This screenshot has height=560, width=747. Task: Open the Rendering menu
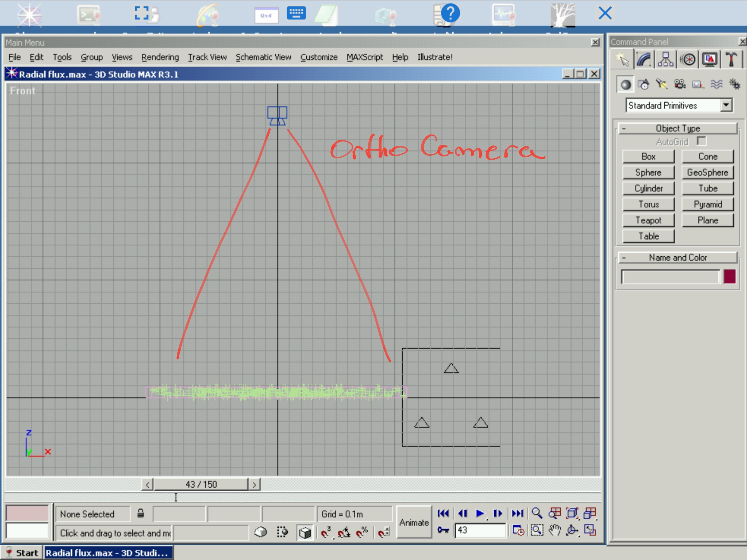tap(160, 57)
